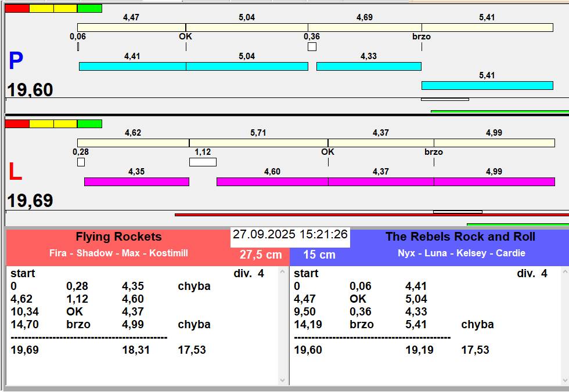The width and height of the screenshot is (569, 392).
Task: Click chyba in the Rebels table
Action: pyautogui.click(x=477, y=325)
